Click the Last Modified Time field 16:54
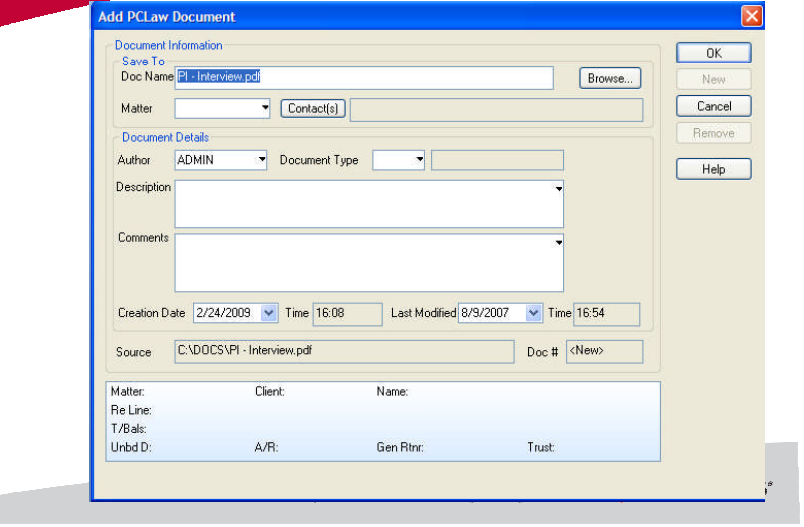This screenshot has height=527, width=804. 606,314
